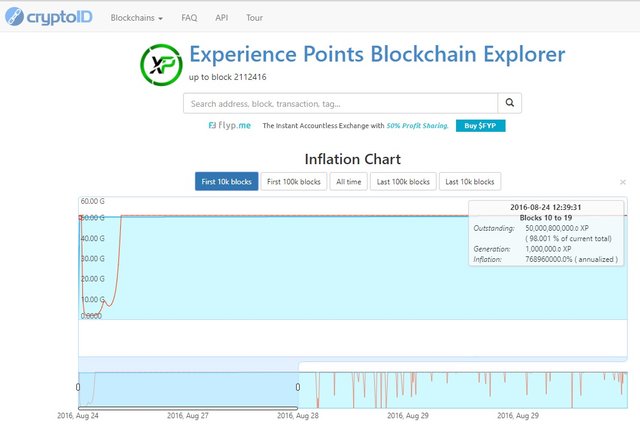This screenshot has height=430, width=640.
Task: Show the All time range
Action: tap(348, 182)
